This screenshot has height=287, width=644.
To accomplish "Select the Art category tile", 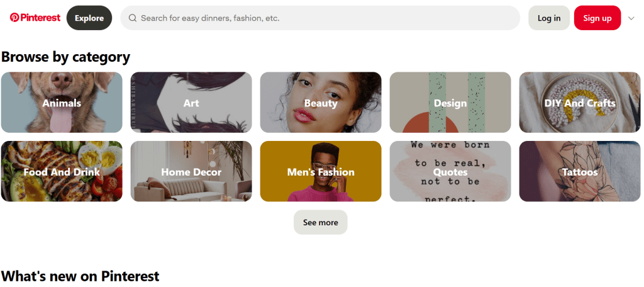I will (x=191, y=103).
